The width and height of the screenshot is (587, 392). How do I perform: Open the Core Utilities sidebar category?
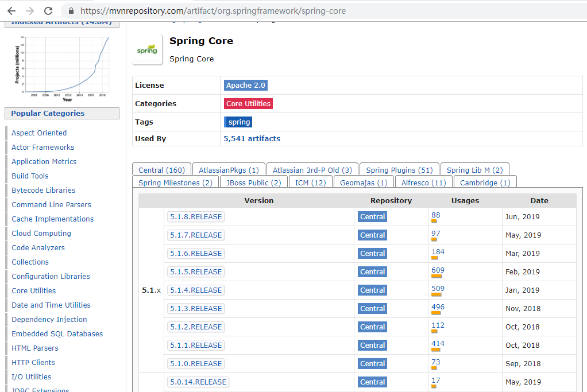coord(33,290)
